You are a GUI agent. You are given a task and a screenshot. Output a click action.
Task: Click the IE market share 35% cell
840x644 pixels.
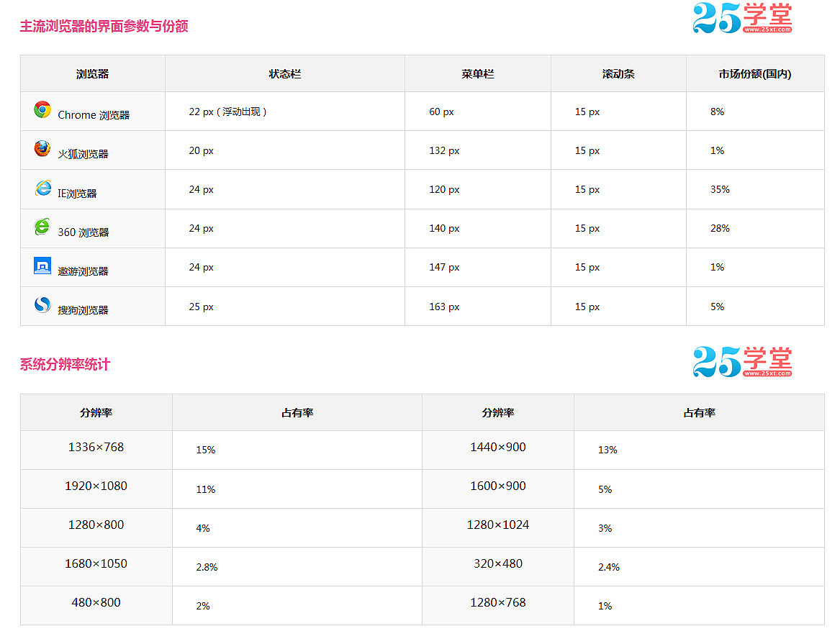tap(720, 190)
